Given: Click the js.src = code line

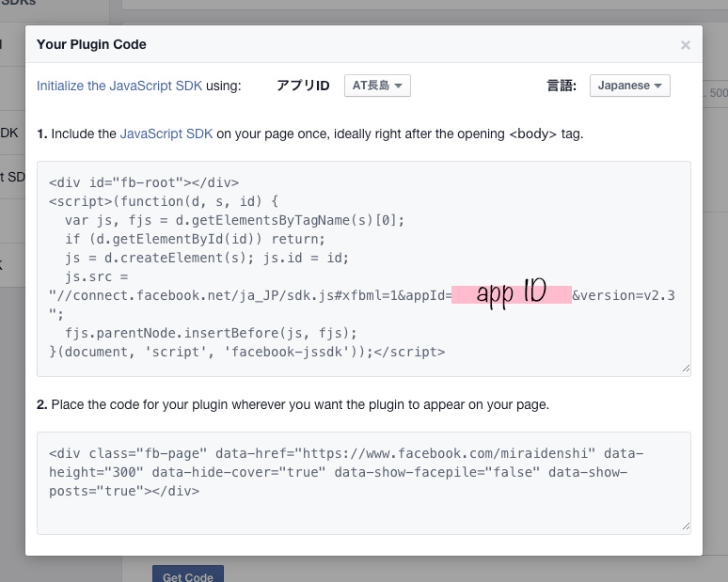Looking at the screenshot, I should (x=97, y=276).
